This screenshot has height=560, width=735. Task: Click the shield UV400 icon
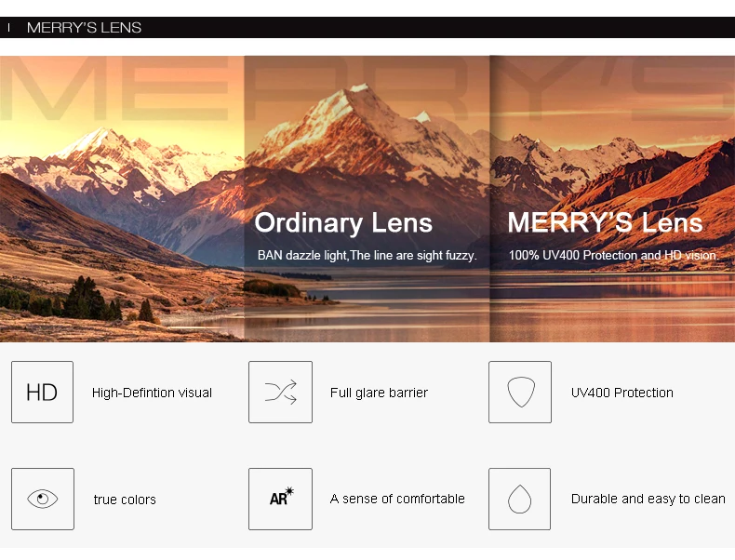click(520, 392)
